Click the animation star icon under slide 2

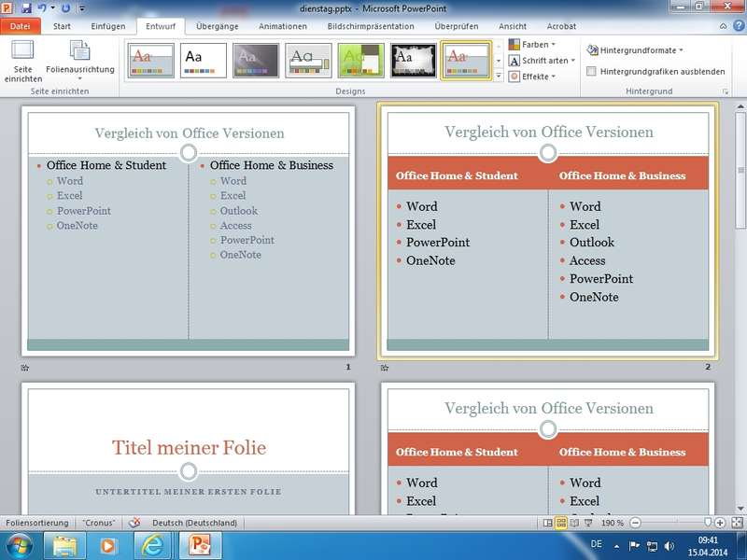tap(385, 368)
